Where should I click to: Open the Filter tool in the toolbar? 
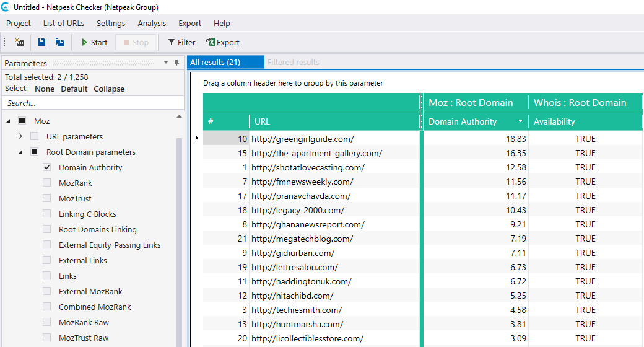[182, 42]
